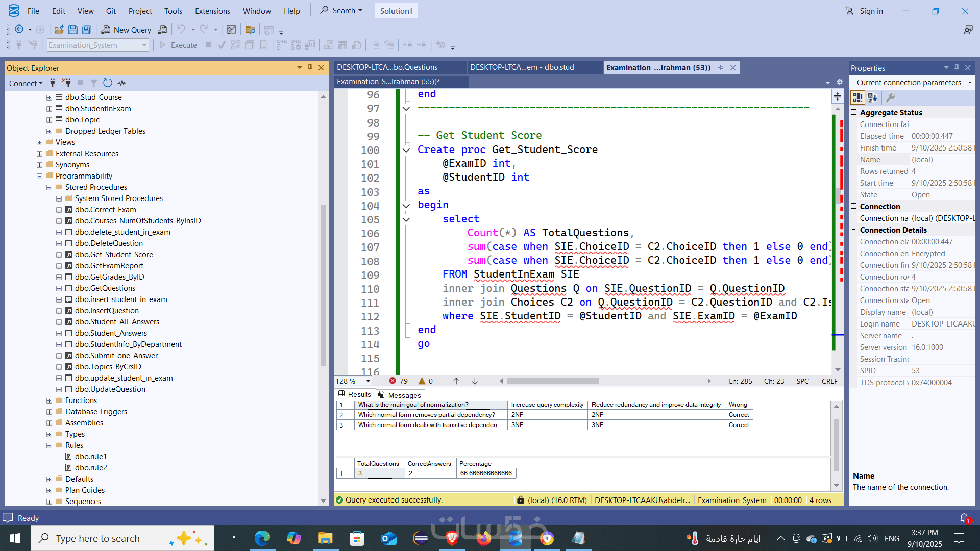
Task: Pin the Object Explorer panel
Action: pyautogui.click(x=310, y=68)
